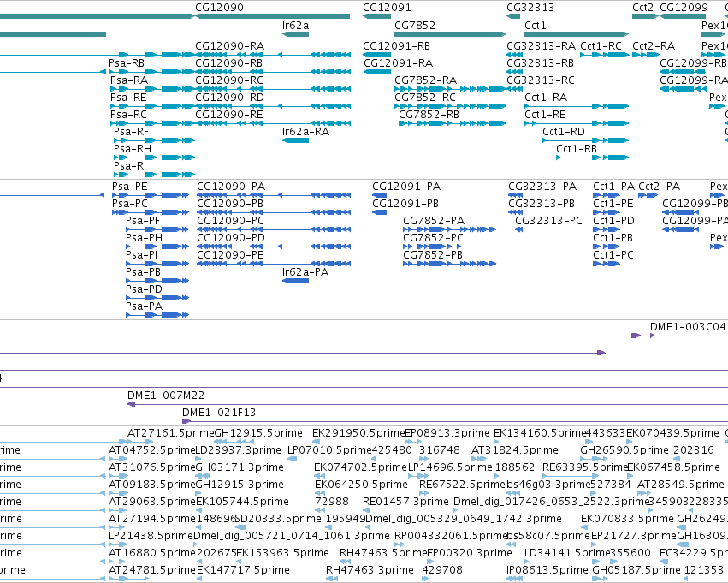The image size is (728, 583).
Task: Click the CG7852 gene span bar
Action: pyautogui.click(x=450, y=34)
